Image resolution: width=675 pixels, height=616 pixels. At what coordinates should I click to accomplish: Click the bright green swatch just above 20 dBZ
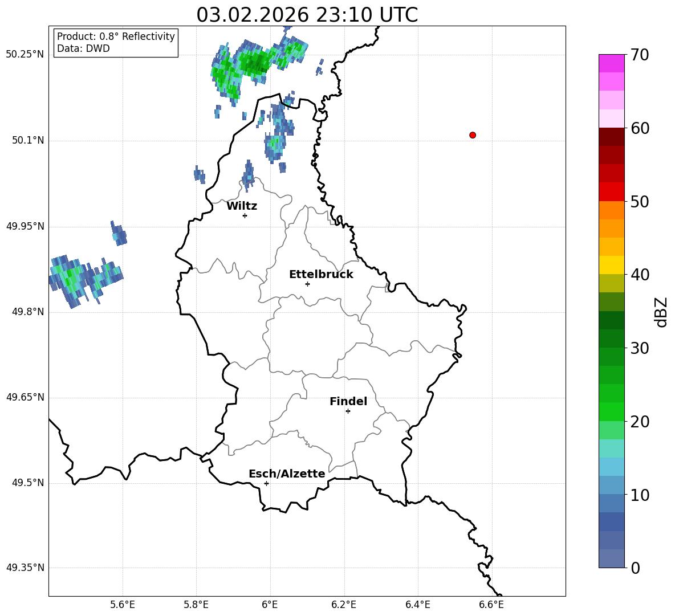[611, 411]
